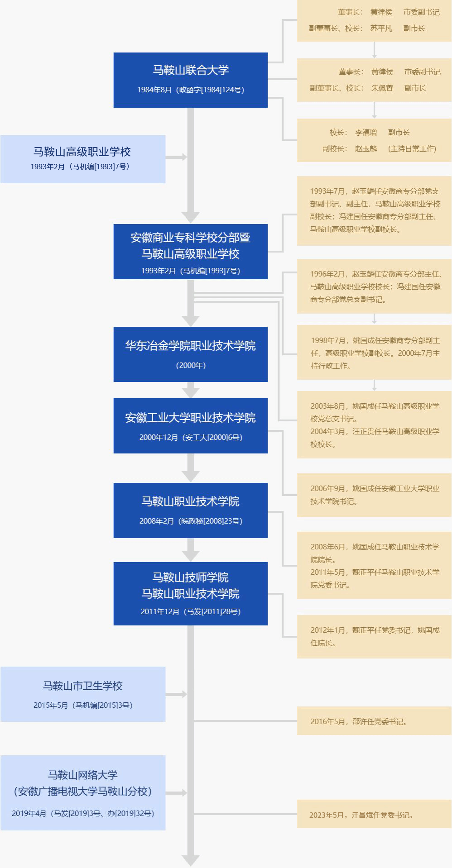Click the 安徽工业大学职业技术学院 box
The width and height of the screenshot is (452, 868).
(x=190, y=425)
